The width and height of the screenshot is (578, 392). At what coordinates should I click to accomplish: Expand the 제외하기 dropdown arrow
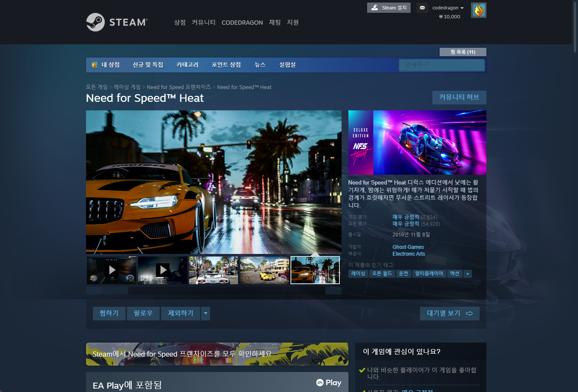[x=206, y=313]
